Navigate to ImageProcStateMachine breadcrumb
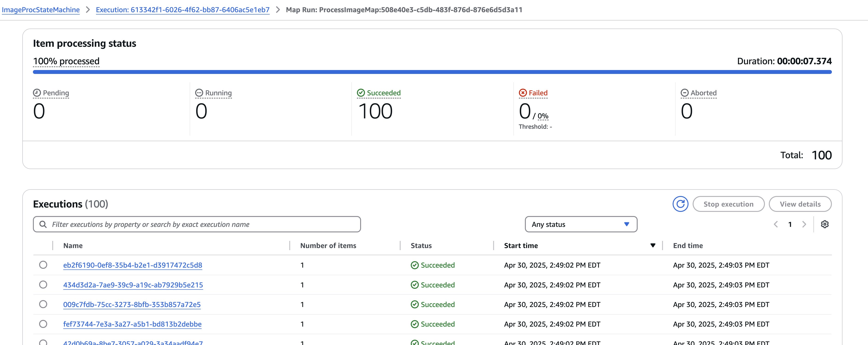The width and height of the screenshot is (868, 345). click(41, 10)
